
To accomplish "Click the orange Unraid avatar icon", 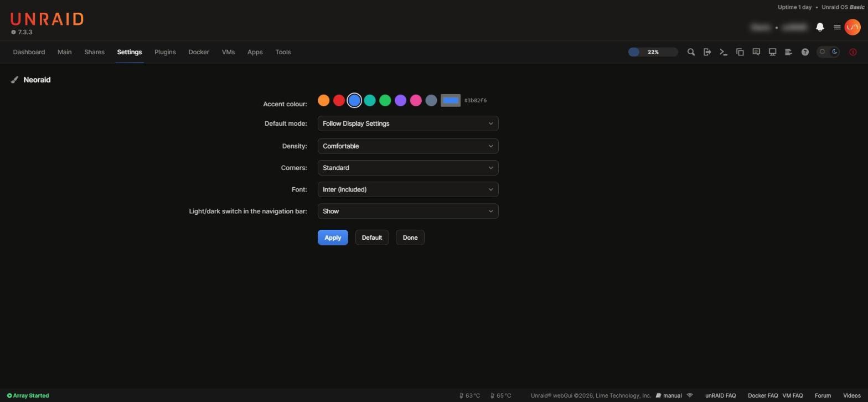I will pos(852,27).
